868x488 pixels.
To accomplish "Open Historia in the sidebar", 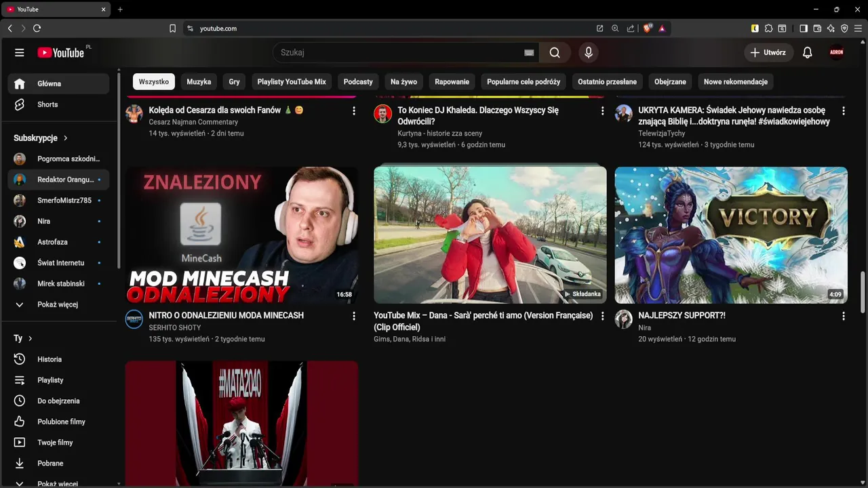I will (x=58, y=359).
